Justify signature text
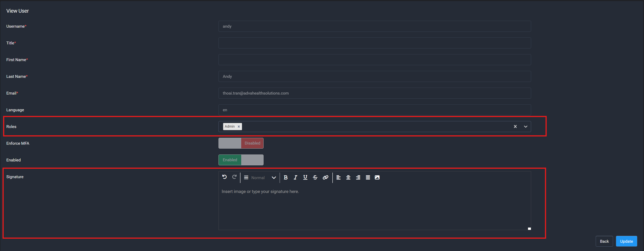This screenshot has width=644, height=251. tap(368, 177)
